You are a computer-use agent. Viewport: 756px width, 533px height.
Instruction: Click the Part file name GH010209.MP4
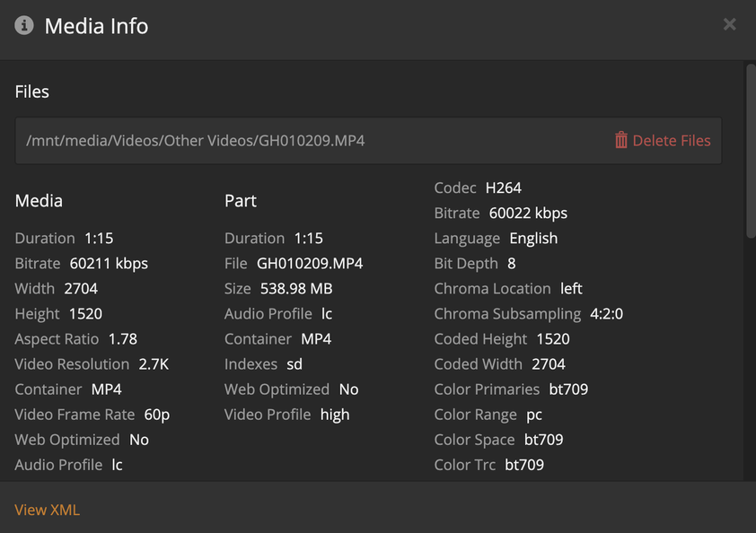[310, 264]
